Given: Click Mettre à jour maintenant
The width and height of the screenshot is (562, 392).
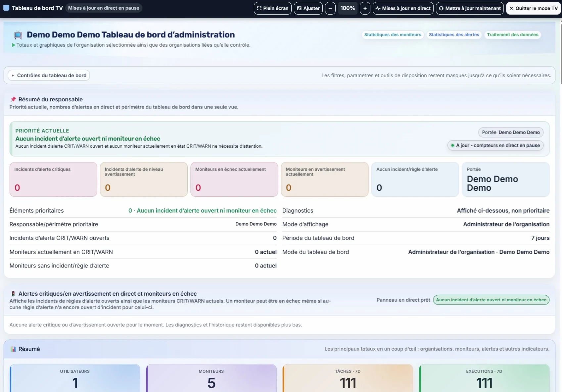Looking at the screenshot, I should click(x=470, y=8).
